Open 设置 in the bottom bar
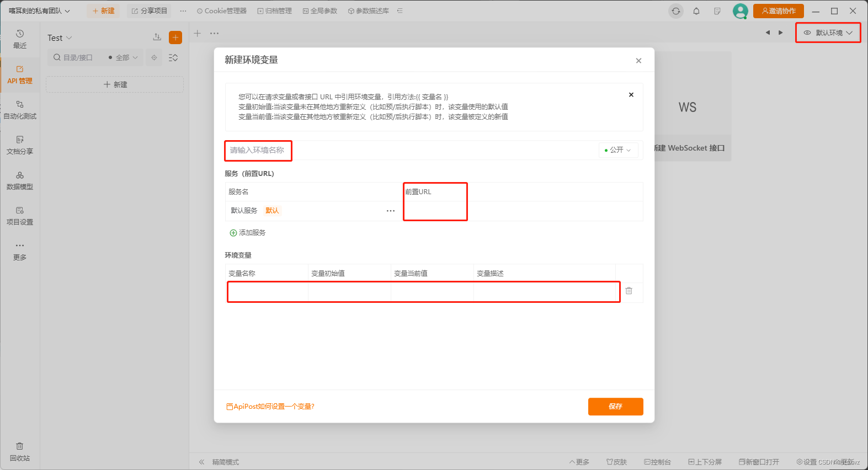868x470 pixels. pos(806,462)
